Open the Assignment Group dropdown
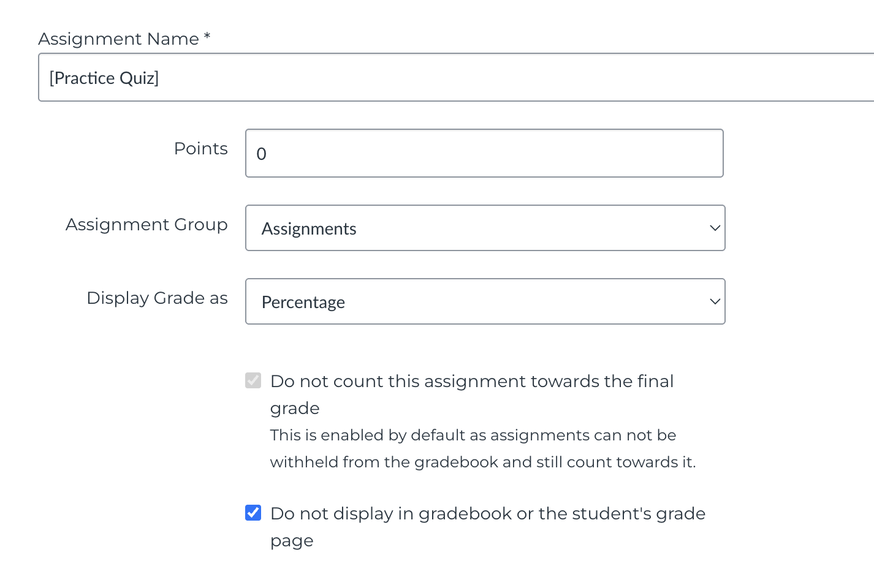 click(x=484, y=228)
